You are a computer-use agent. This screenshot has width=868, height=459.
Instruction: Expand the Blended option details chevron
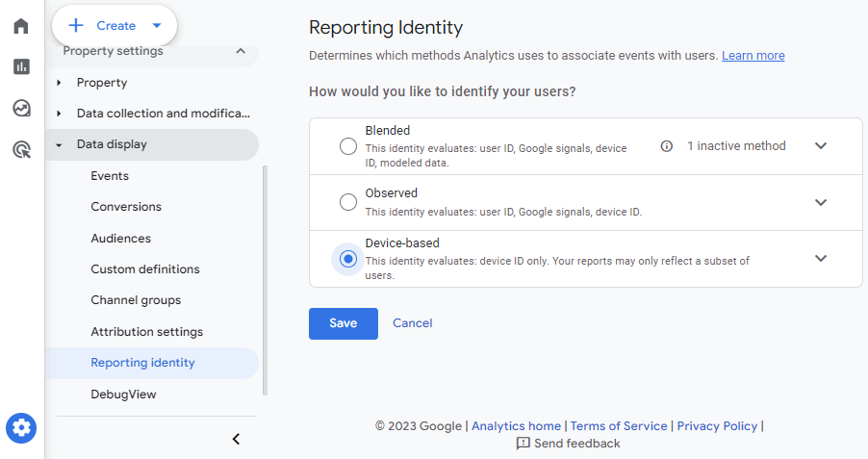coord(821,146)
